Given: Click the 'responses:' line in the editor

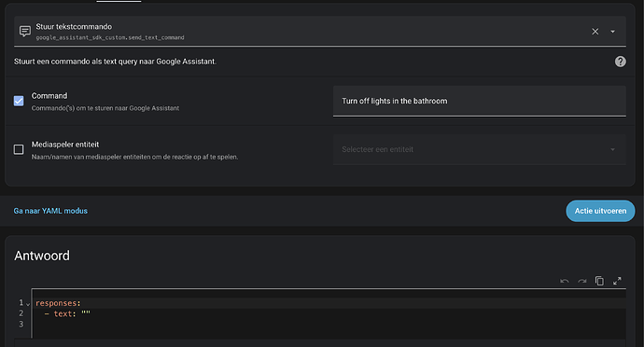Looking at the screenshot, I should coord(58,303).
